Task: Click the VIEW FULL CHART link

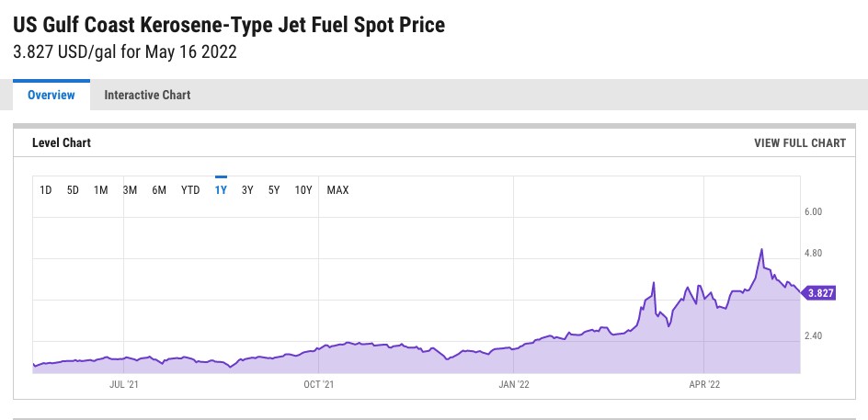Action: coord(799,142)
